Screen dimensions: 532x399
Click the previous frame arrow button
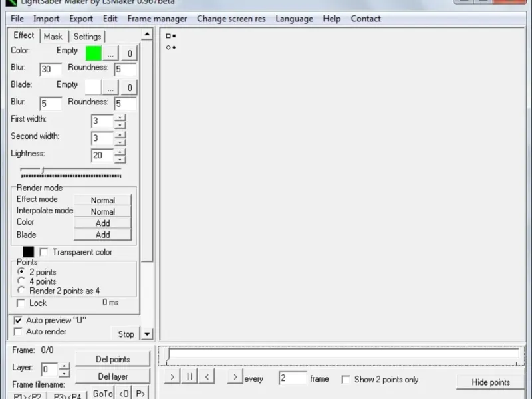tap(207, 376)
